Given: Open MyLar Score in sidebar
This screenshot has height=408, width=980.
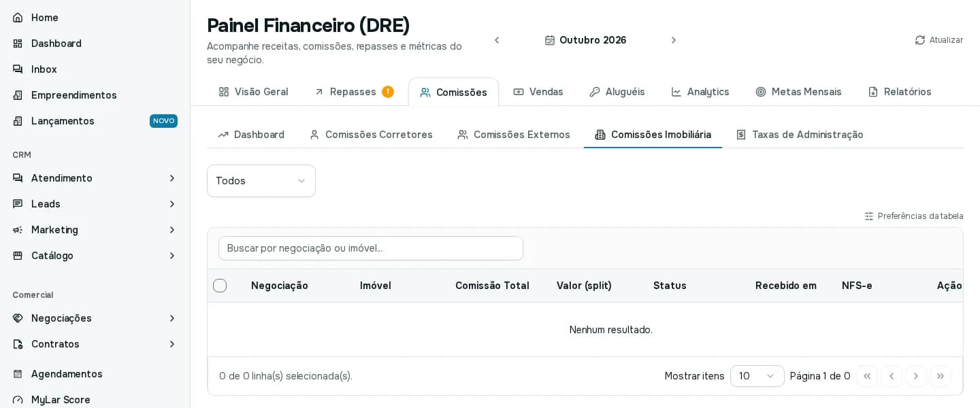Looking at the screenshot, I should point(95,400).
